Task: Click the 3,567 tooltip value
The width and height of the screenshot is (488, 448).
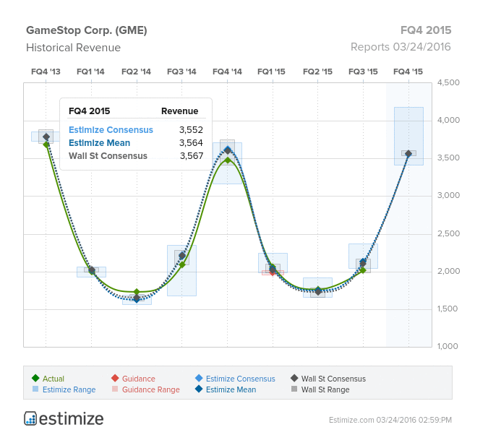Action: coord(192,156)
